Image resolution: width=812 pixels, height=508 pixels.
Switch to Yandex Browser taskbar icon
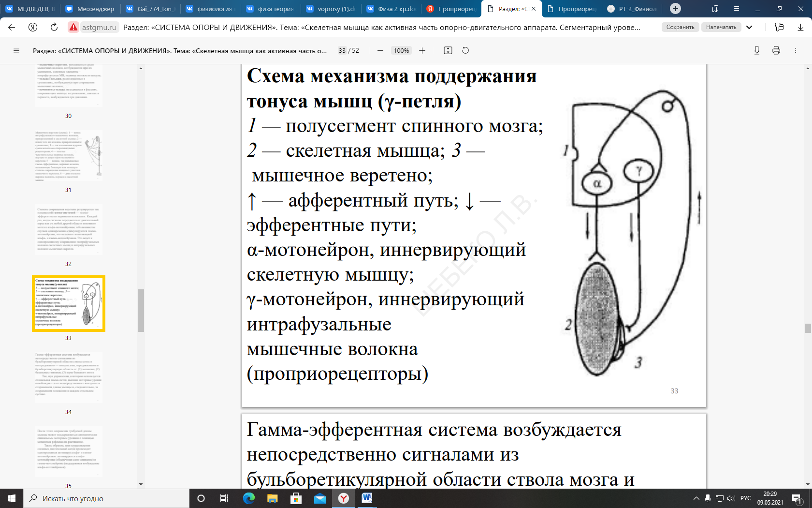click(344, 498)
